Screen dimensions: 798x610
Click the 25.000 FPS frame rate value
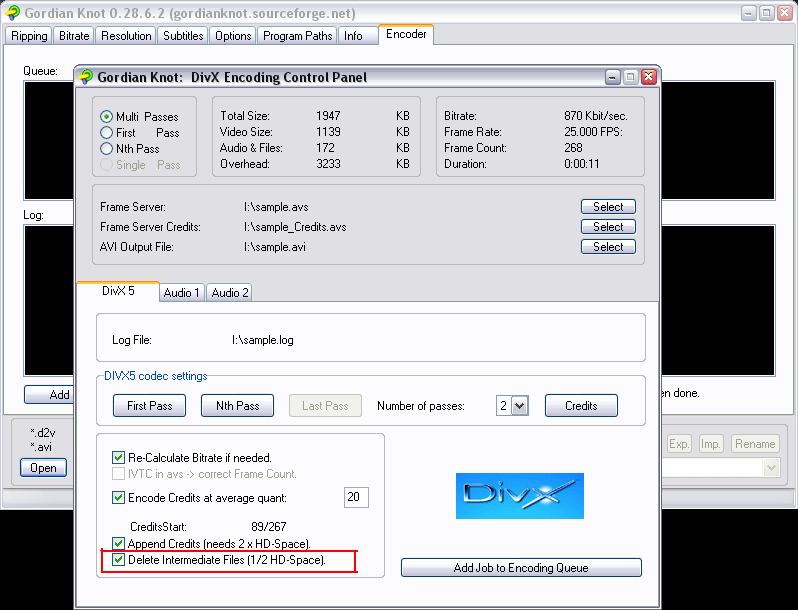(x=593, y=132)
